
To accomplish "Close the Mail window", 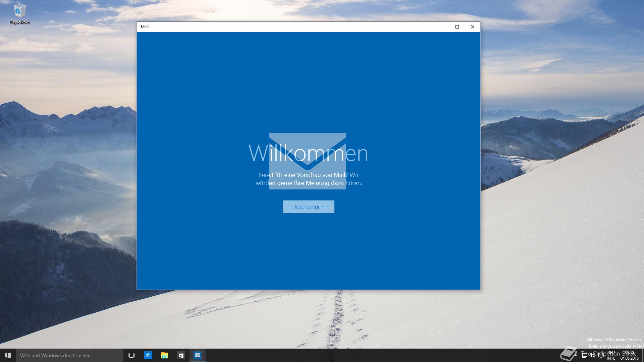I will pos(473,27).
